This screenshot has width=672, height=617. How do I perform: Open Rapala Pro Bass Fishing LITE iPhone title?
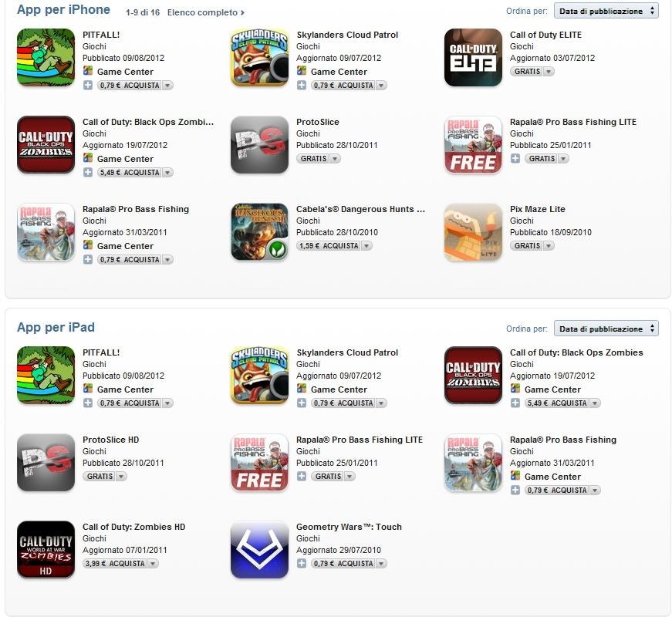(x=573, y=122)
